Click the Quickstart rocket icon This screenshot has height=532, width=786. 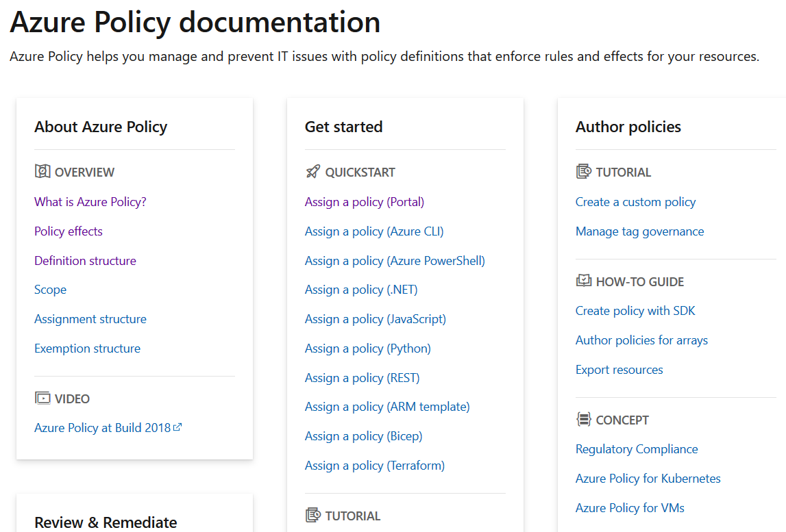point(313,171)
